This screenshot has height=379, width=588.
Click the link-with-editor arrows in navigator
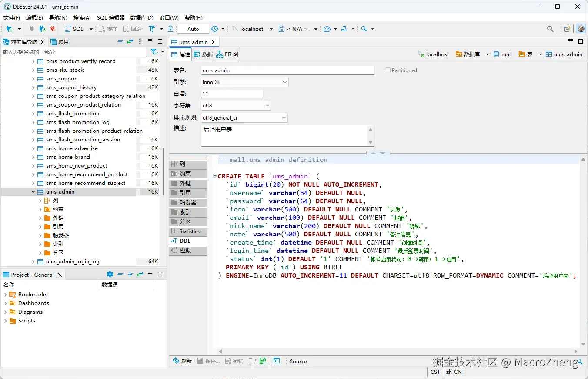coord(130,42)
